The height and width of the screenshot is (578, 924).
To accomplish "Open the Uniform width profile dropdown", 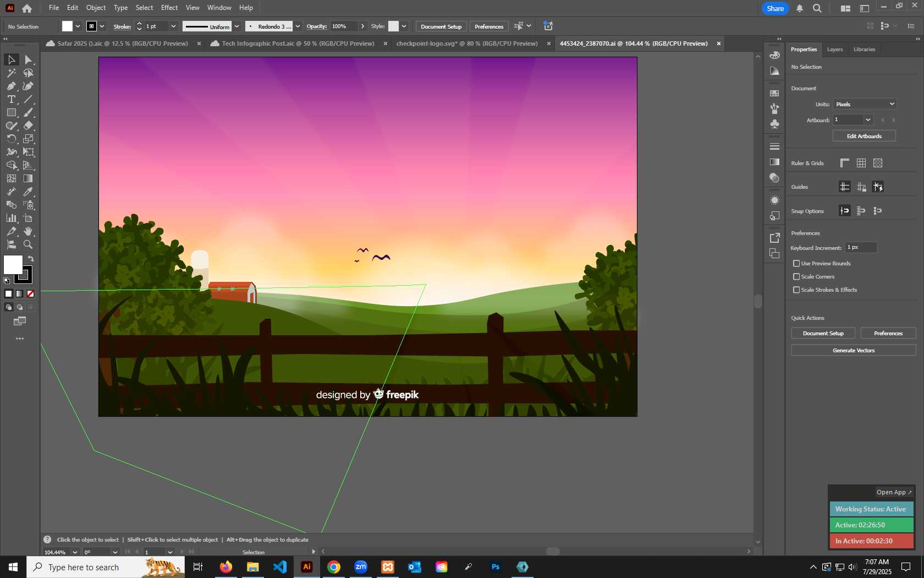I will (x=237, y=26).
